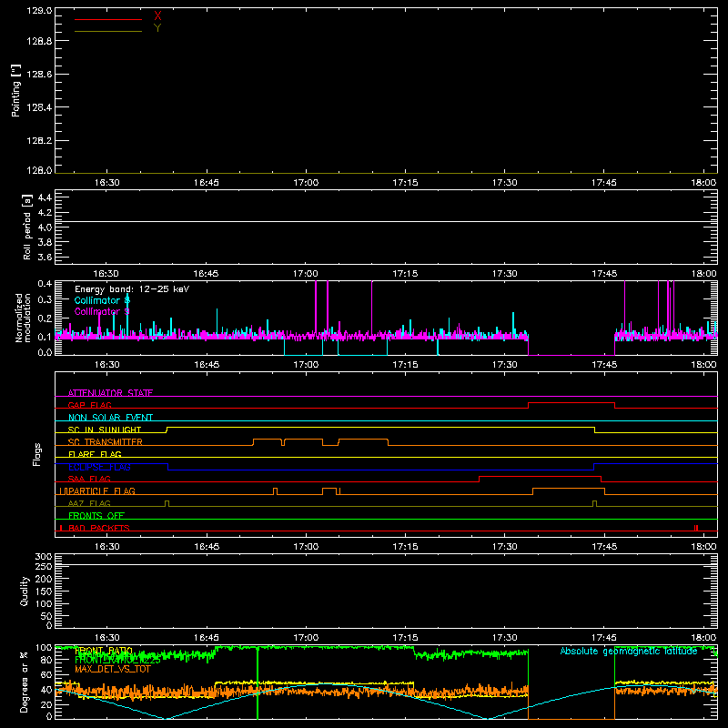Click 4.0 tick on Roll period axis
728x728 pixels.
tap(45, 227)
